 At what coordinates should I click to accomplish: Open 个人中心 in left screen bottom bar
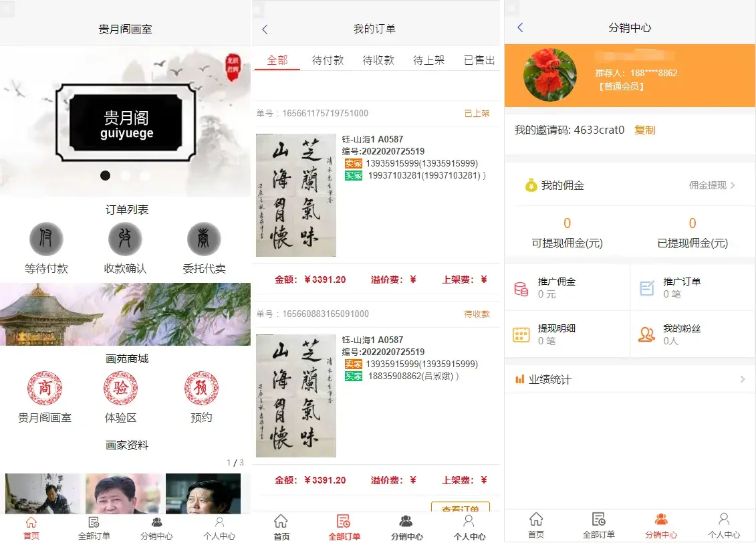(219, 528)
